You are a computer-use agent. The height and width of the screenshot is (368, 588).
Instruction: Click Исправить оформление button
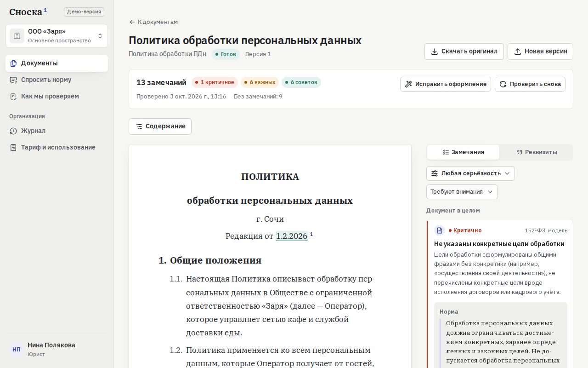tap(446, 84)
